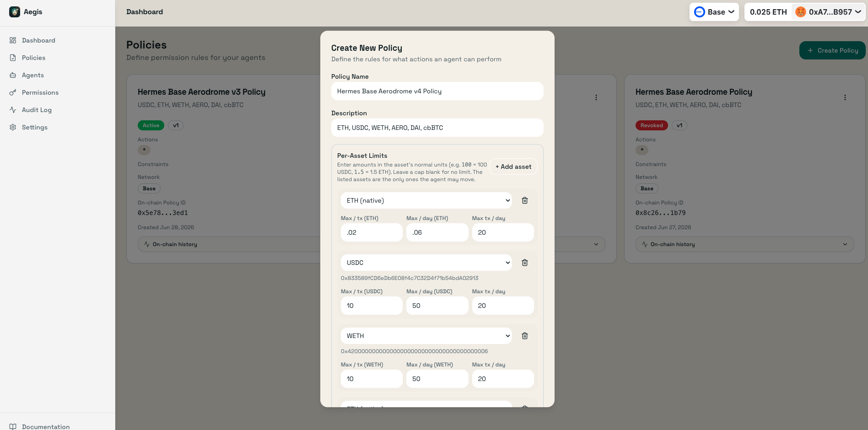This screenshot has width=868, height=430.
Task: Expand the USDC asset selector
Action: pyautogui.click(x=426, y=263)
